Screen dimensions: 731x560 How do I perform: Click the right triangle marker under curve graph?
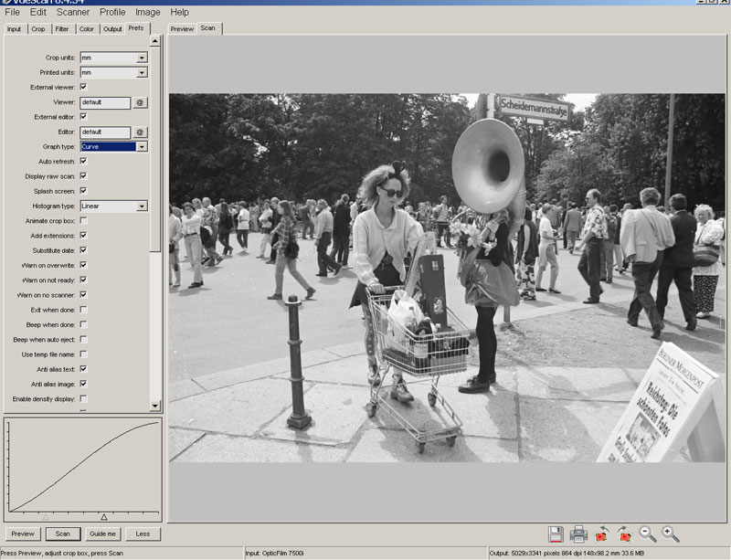(103, 517)
